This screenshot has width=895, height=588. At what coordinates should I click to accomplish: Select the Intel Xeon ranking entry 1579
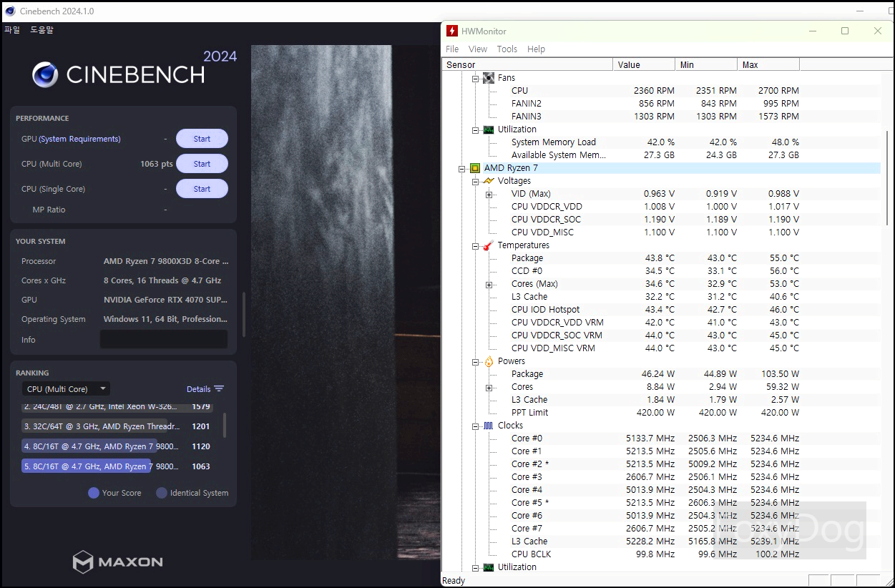click(x=118, y=407)
